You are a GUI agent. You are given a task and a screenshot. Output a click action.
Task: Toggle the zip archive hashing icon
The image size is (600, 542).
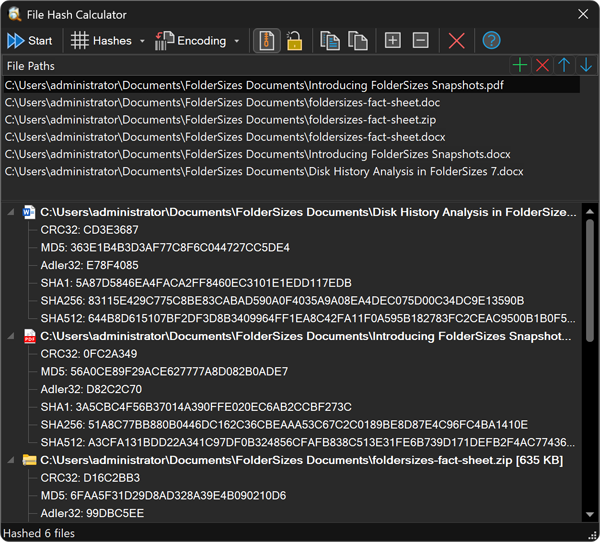tap(267, 41)
